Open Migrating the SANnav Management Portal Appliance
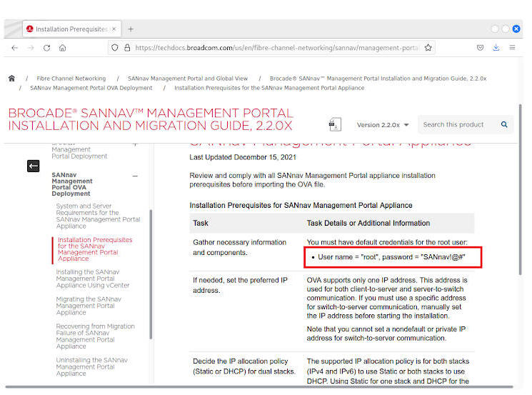 click(x=89, y=306)
